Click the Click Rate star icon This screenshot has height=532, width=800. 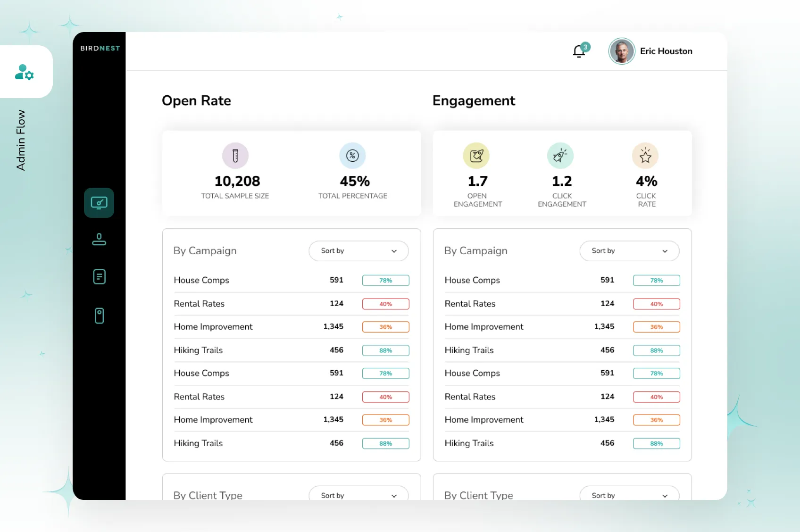pos(645,156)
